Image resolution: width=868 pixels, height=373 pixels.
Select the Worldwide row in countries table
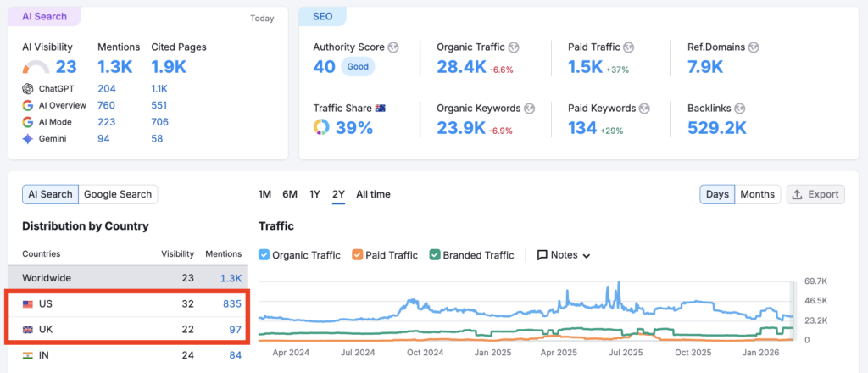pos(127,278)
